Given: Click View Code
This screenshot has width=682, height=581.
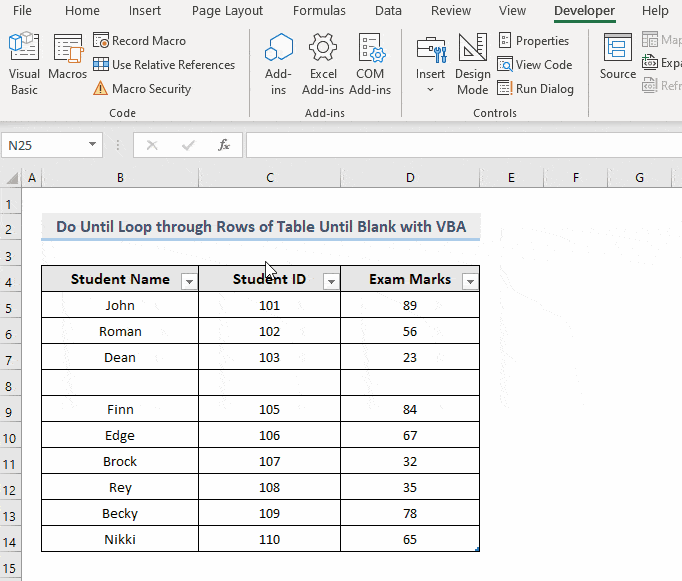Looking at the screenshot, I should pyautogui.click(x=535, y=65).
